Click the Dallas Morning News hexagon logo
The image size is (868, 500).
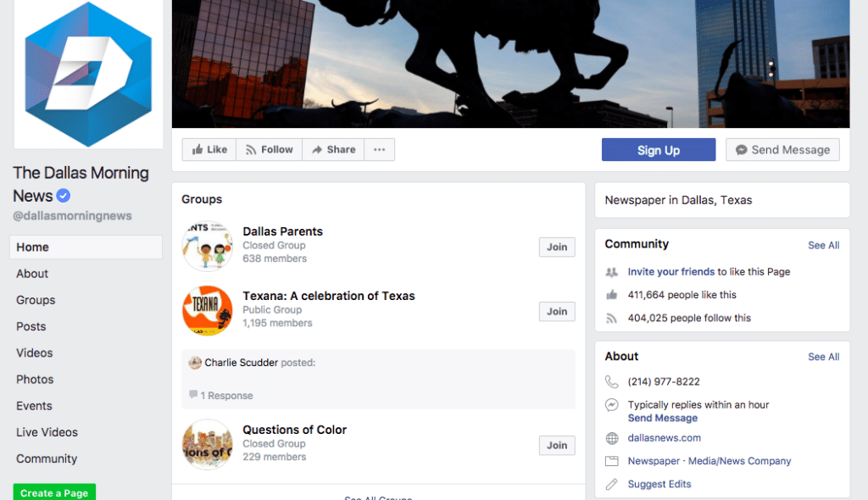[x=88, y=75]
